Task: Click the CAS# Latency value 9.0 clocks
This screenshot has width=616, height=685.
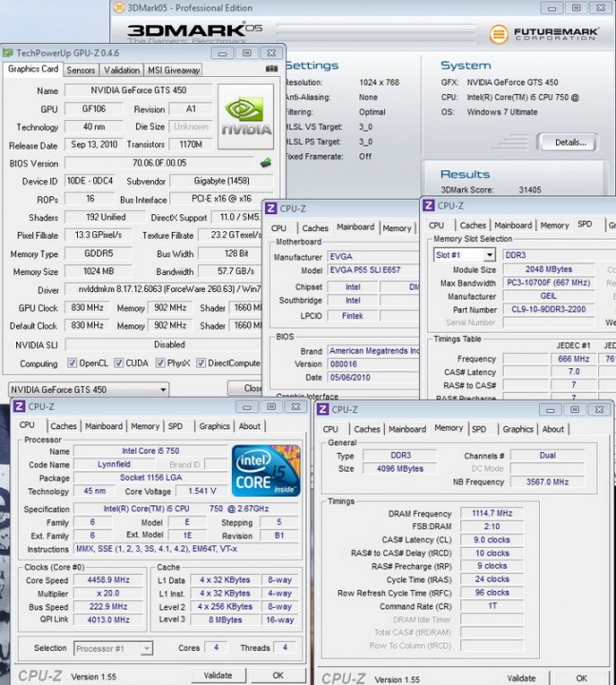Action: (x=492, y=540)
